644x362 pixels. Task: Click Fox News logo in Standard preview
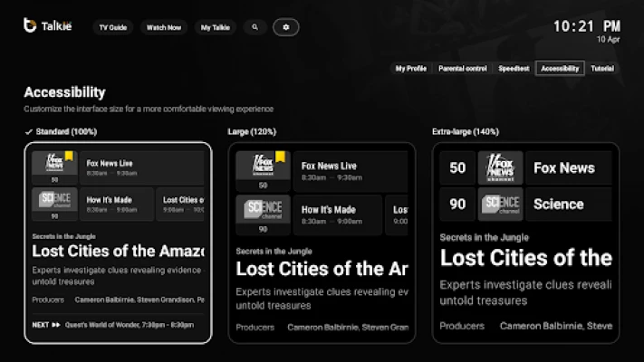click(54, 164)
